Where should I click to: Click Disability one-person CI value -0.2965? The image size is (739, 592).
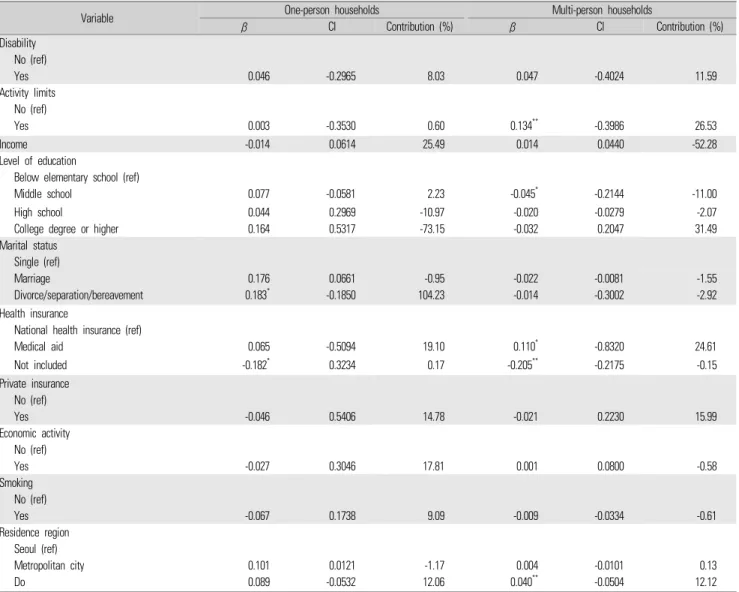coord(341,76)
